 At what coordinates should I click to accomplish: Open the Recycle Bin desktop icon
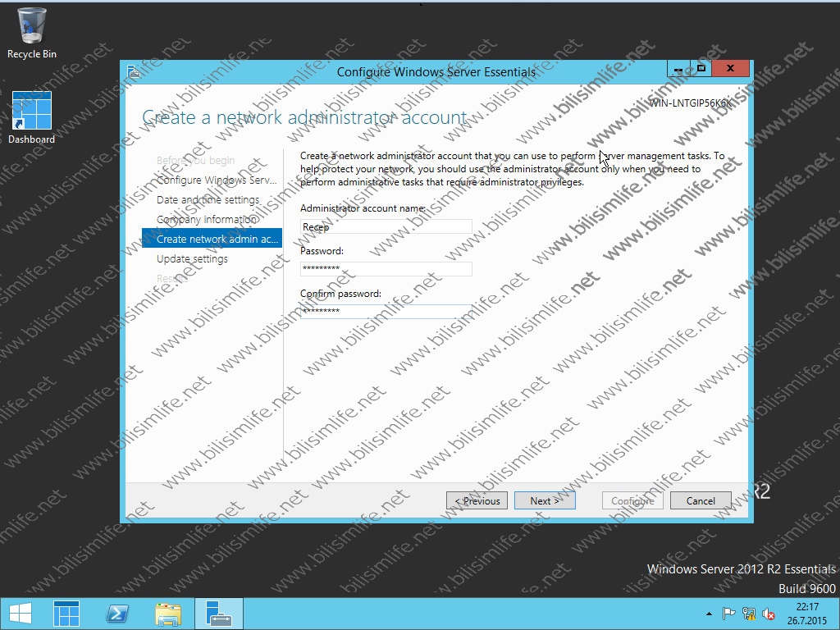32,32
